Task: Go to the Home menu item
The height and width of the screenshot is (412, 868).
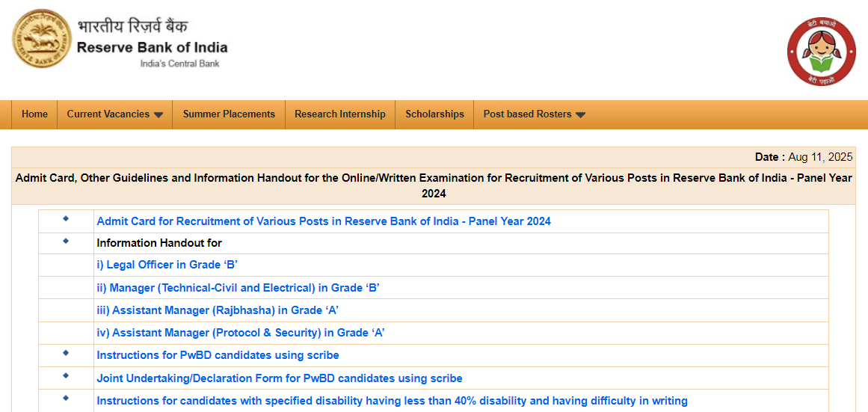Action: click(34, 114)
